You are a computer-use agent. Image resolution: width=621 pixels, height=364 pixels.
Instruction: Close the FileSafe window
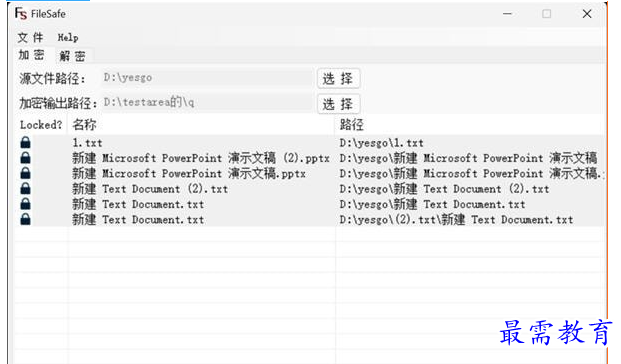pyautogui.click(x=587, y=14)
